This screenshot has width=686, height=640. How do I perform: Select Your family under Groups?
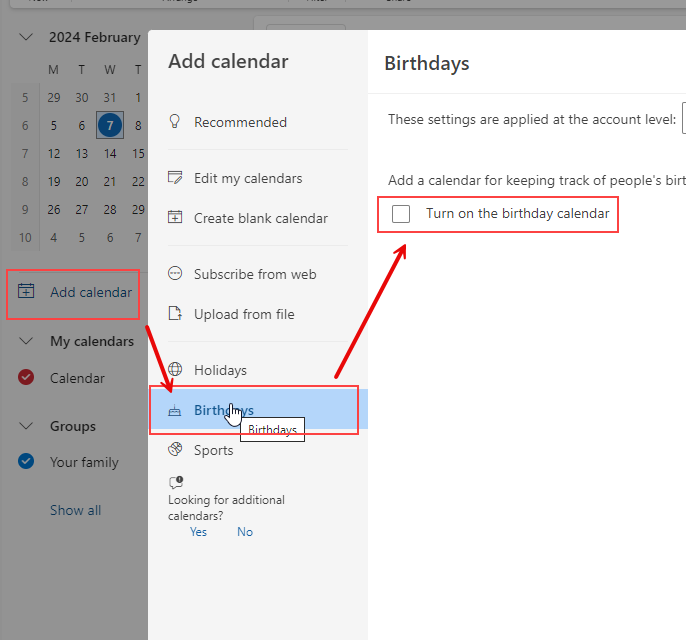coord(84,462)
